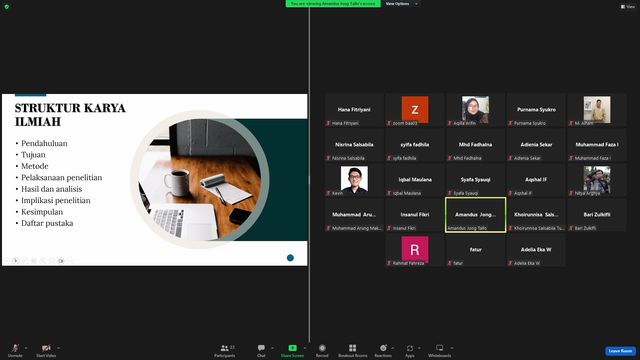
Task: Select Nisrina Salsabila participant tile
Action: (x=354, y=145)
